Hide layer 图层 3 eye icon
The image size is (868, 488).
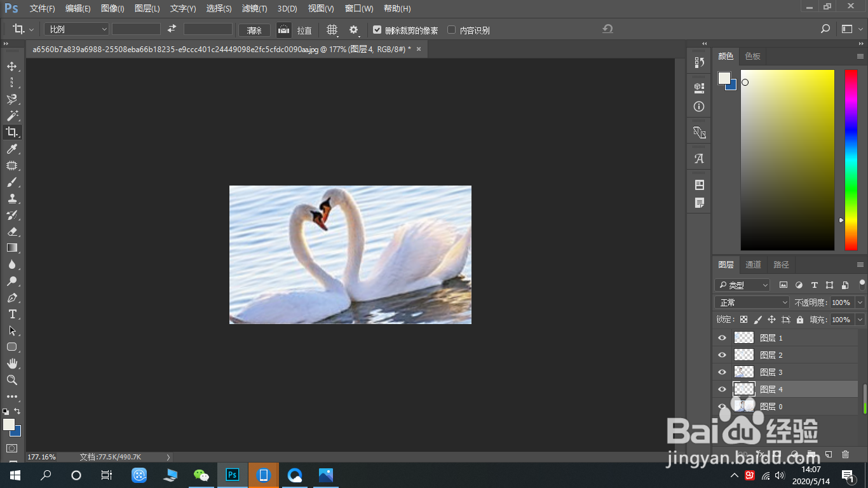[722, 372]
